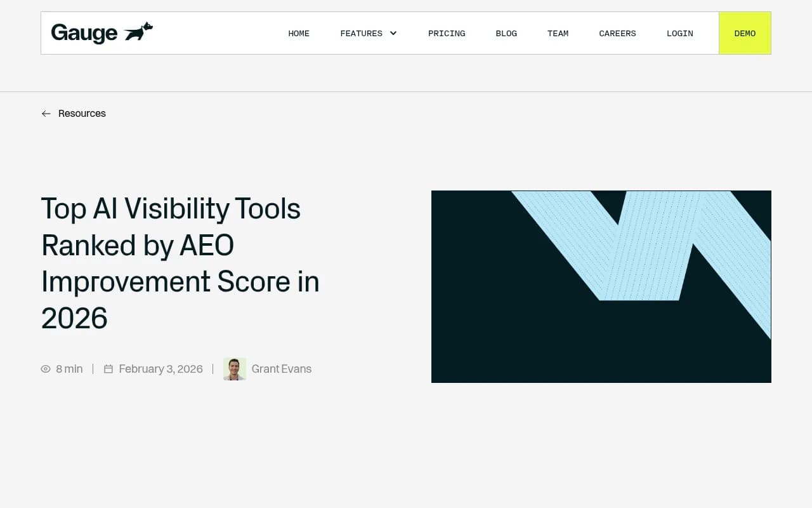The width and height of the screenshot is (812, 508).
Task: Click the calendar icon before the date
Action: click(x=108, y=368)
